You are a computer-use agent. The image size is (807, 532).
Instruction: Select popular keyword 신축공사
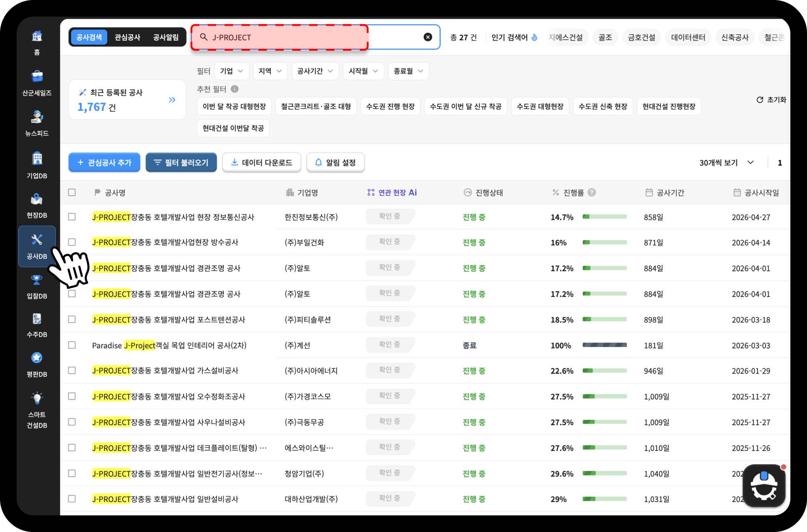point(735,37)
